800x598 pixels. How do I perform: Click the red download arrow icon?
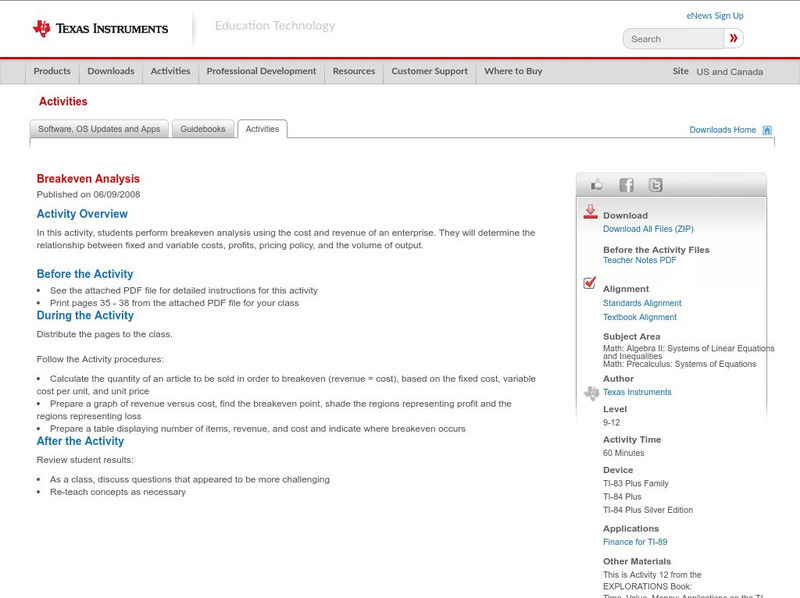point(590,212)
